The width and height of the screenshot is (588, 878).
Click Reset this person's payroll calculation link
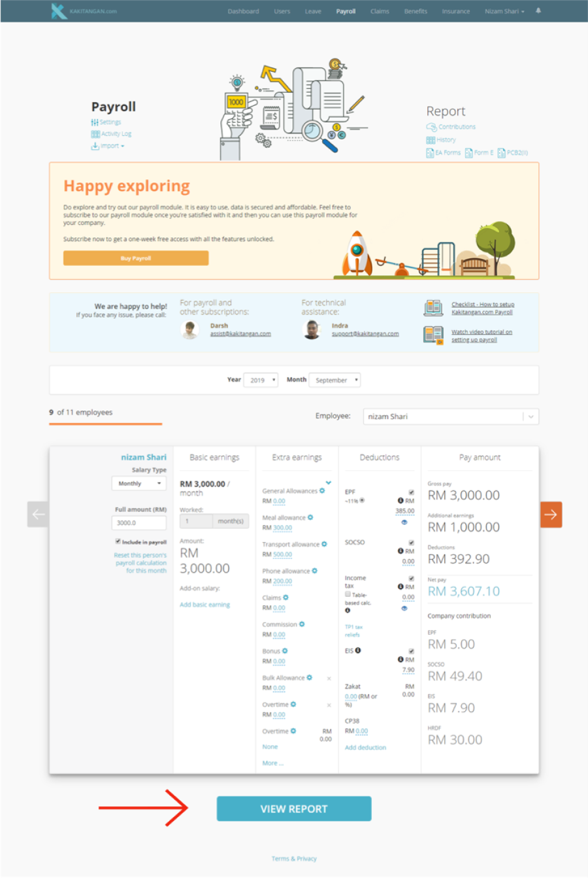[140, 563]
